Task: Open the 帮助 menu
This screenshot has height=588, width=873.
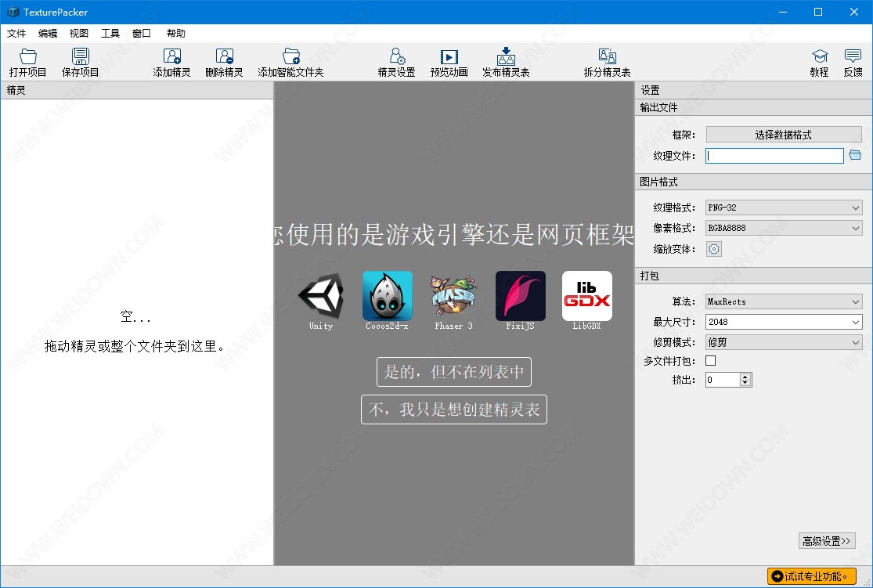Action: [176, 34]
